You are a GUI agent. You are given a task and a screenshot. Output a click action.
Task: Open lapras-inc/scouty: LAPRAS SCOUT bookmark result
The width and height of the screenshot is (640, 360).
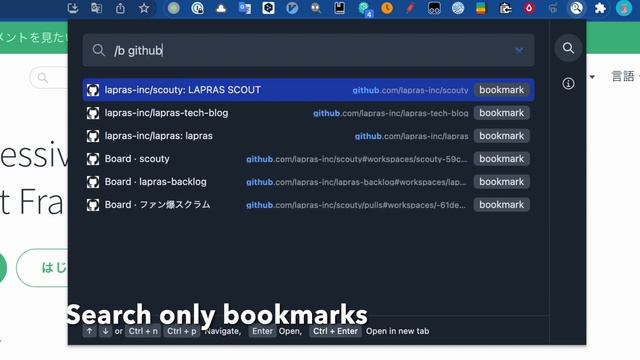tap(309, 90)
